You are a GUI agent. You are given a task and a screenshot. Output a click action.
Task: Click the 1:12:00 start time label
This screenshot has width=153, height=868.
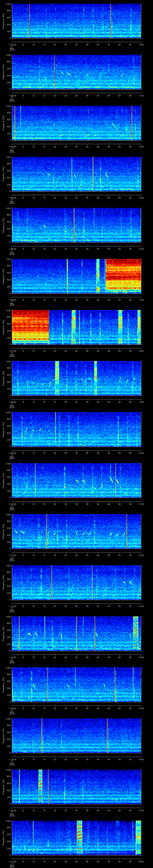[x=12, y=606]
